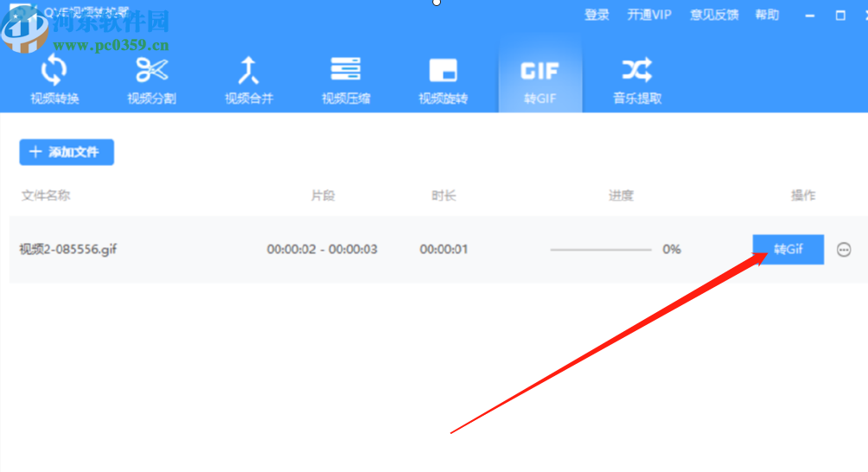868x472 pixels.
Task: Open the 视频旋转 rotate tool
Action: coord(443,80)
